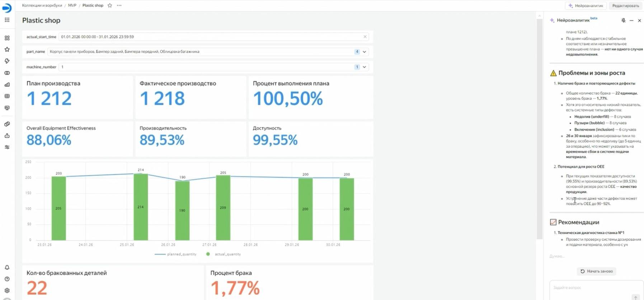The width and height of the screenshot is (644, 300).
Task: Open the MVP breadcrumb item
Action: (x=72, y=5)
